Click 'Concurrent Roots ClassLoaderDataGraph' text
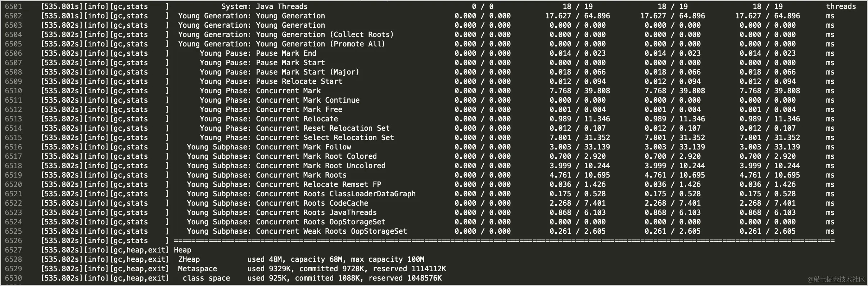The width and height of the screenshot is (868, 286). tap(336, 194)
